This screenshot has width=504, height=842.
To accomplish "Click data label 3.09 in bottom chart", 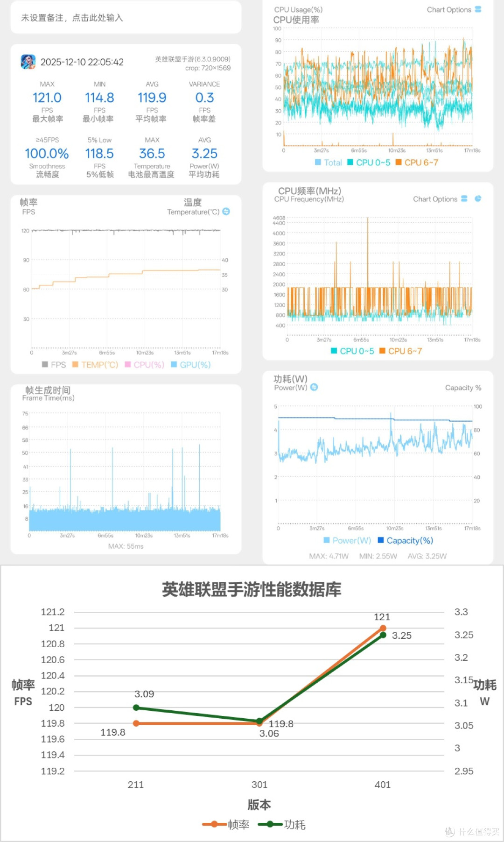I will (144, 694).
